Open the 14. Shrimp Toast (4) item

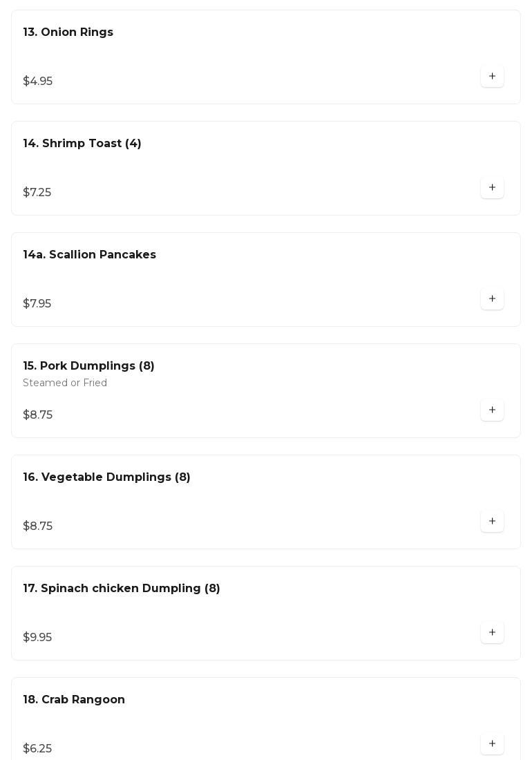[x=82, y=144]
